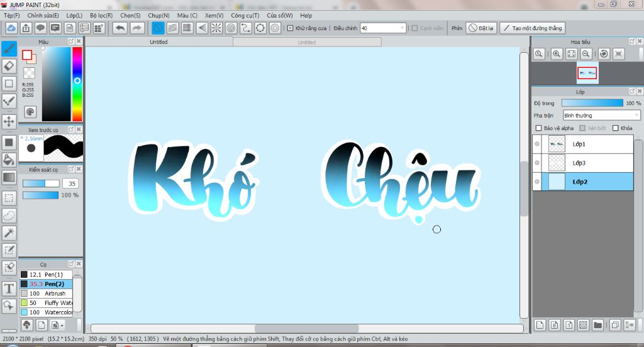This screenshot has width=644, height=347.
Task: Select the Magic Wand tool
Action: click(9, 233)
